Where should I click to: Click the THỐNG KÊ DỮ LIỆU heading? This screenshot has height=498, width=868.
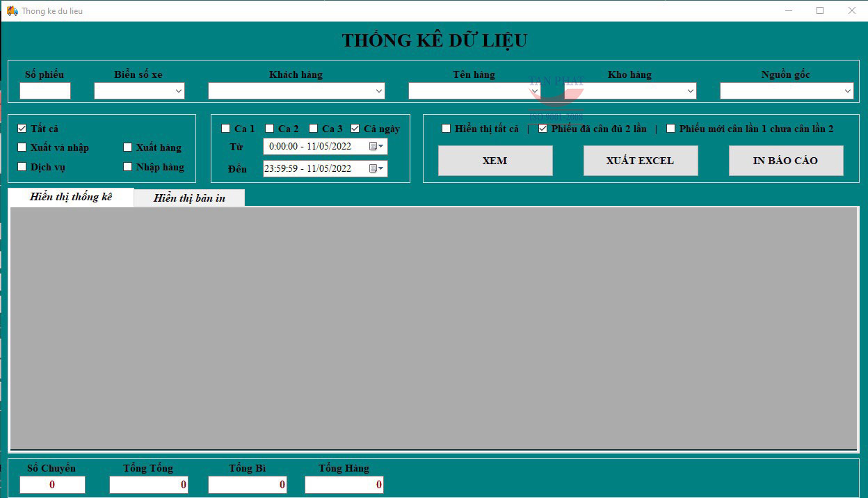point(434,40)
